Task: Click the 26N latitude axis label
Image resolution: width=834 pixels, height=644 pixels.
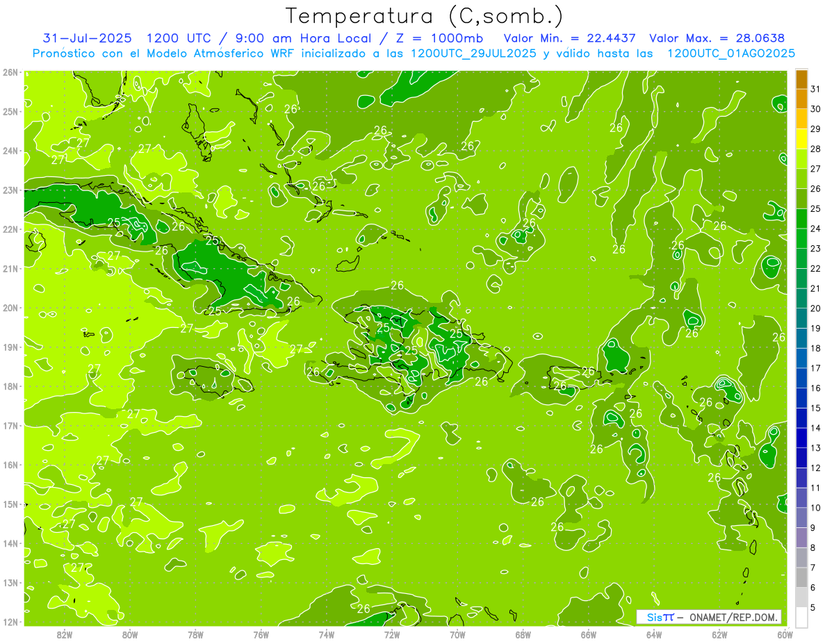Action: (x=10, y=72)
